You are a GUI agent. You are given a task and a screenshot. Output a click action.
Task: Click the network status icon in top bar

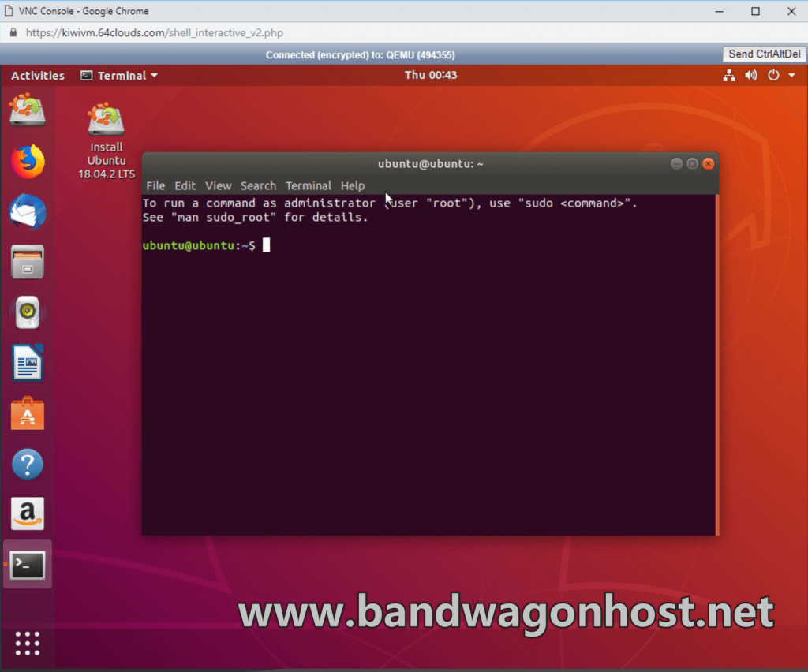[728, 76]
